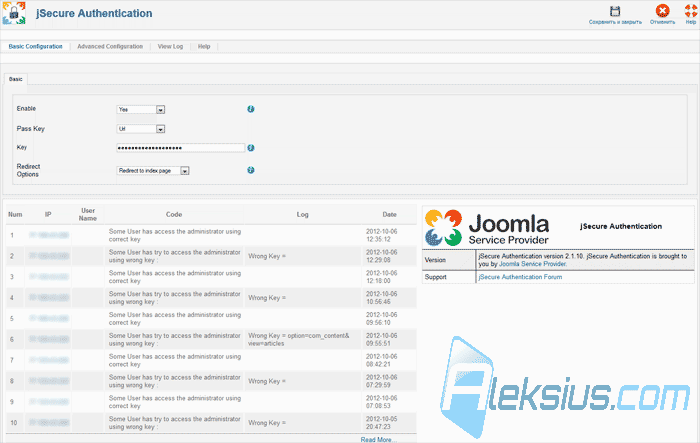The height and width of the screenshot is (443, 700).
Task: Open the Help menu tab
Action: pyautogui.click(x=204, y=46)
